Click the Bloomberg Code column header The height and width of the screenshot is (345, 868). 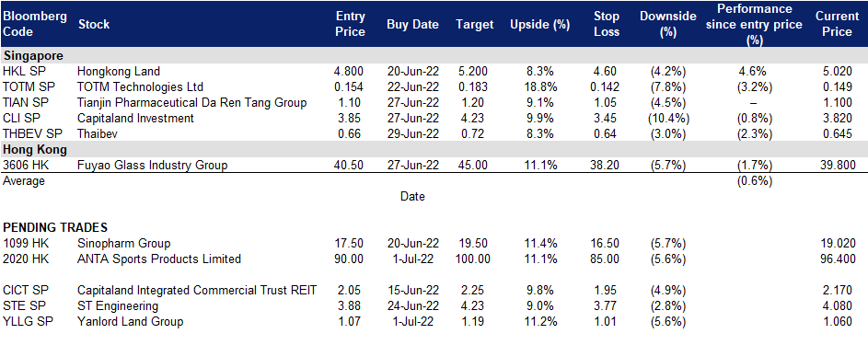[34, 24]
